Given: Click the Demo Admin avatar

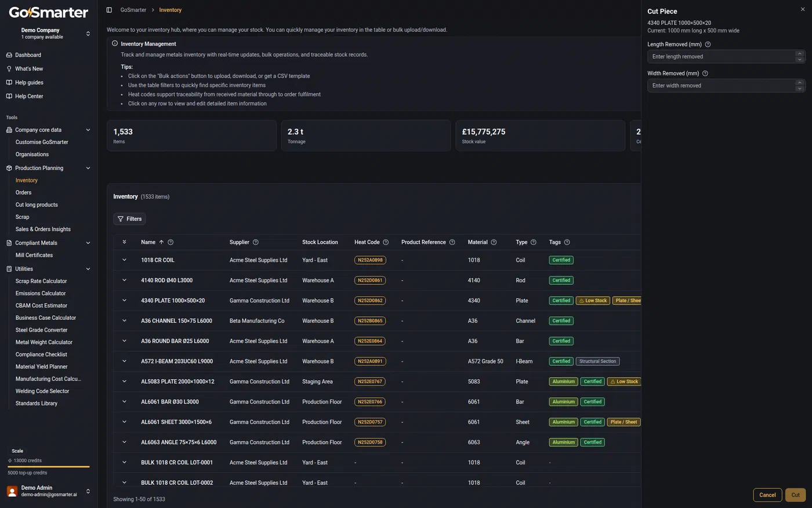Looking at the screenshot, I should pos(12,491).
